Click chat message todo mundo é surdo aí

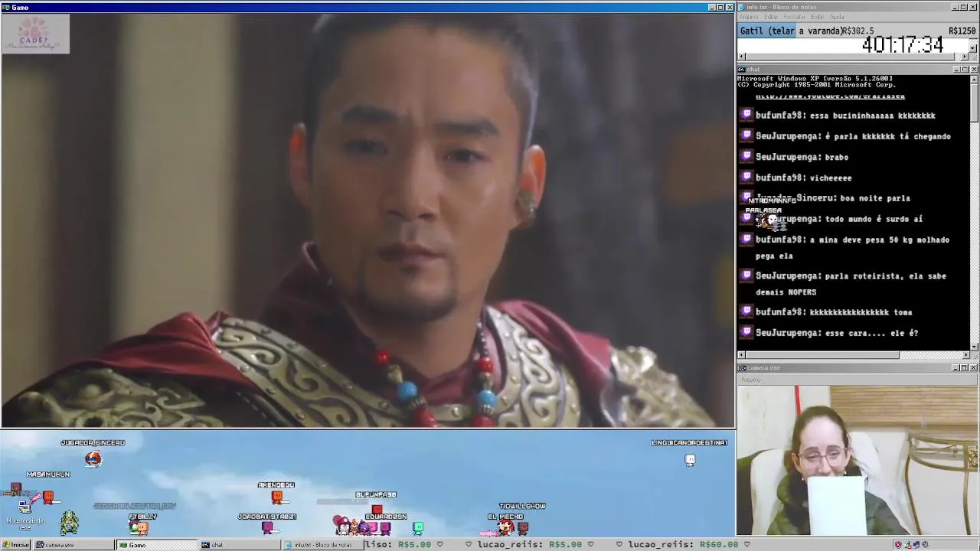point(874,219)
